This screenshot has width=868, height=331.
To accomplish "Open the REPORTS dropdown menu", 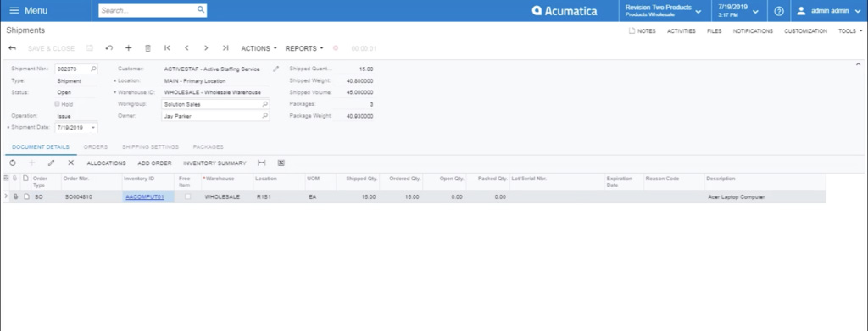I will pos(304,48).
